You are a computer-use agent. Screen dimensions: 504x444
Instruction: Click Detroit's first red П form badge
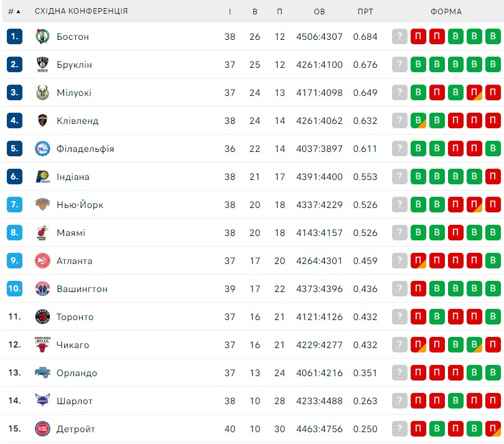418,428
